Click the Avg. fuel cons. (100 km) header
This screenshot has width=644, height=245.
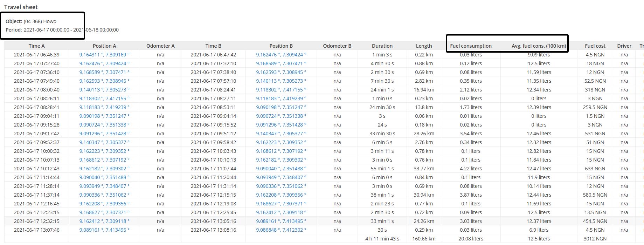(539, 46)
